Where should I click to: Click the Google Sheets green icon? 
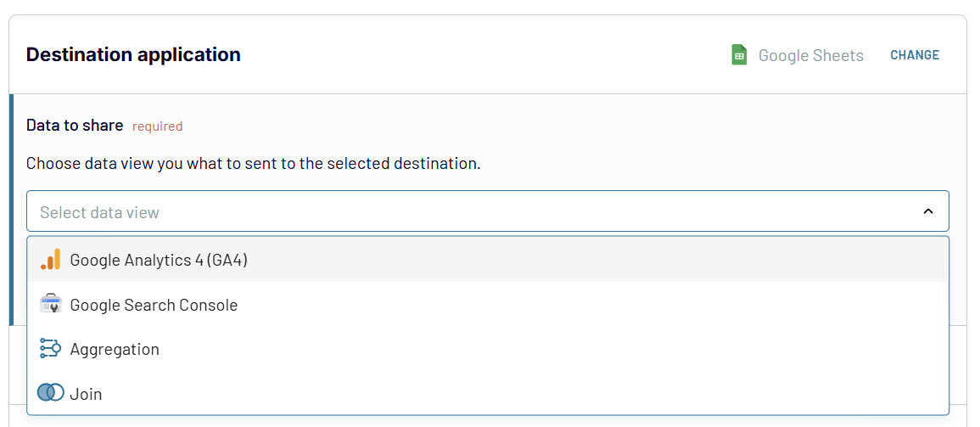click(739, 55)
